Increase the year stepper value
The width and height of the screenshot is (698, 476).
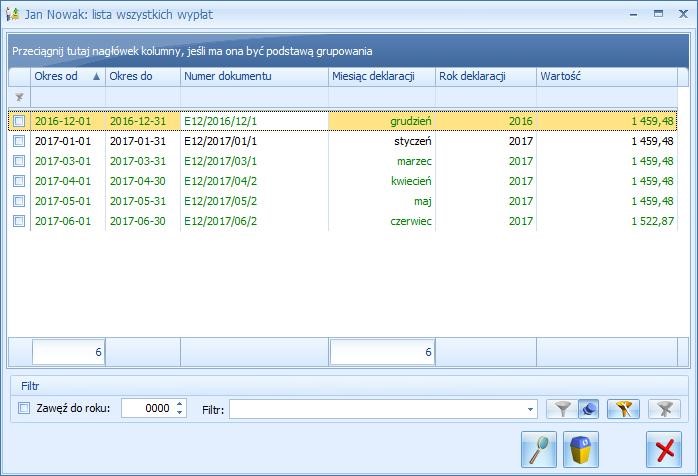(179, 404)
